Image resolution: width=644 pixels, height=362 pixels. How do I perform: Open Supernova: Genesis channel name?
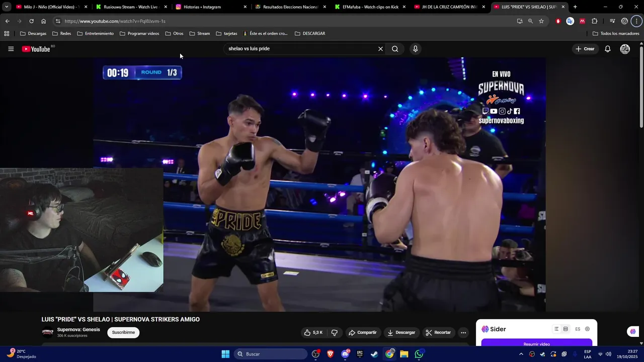(x=78, y=330)
